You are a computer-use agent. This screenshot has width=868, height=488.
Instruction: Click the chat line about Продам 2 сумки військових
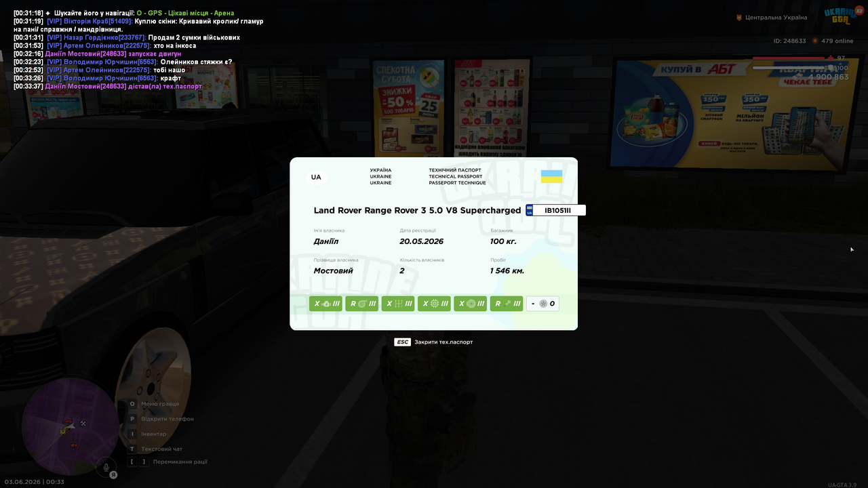point(127,37)
